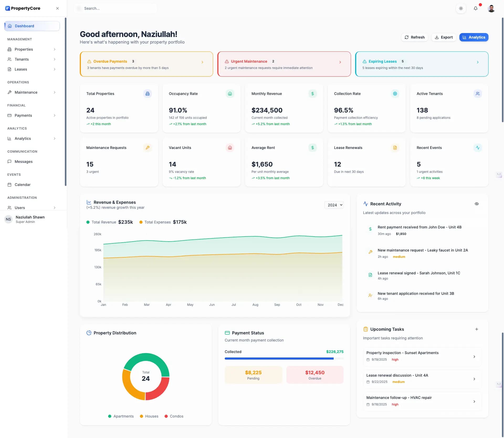The height and width of the screenshot is (438, 504).
Task: Select Dashboard in the navigation
Action: tap(24, 26)
